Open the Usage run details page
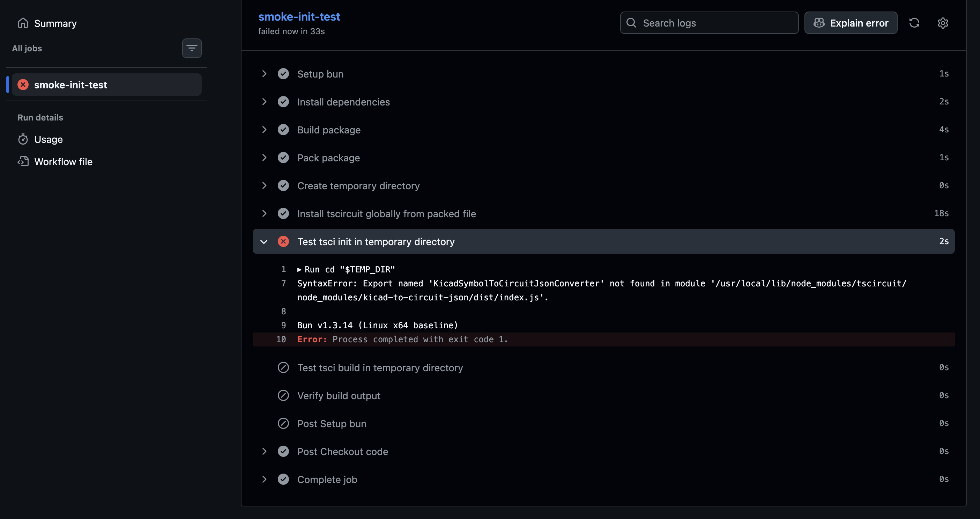This screenshot has height=519, width=980. 48,139
